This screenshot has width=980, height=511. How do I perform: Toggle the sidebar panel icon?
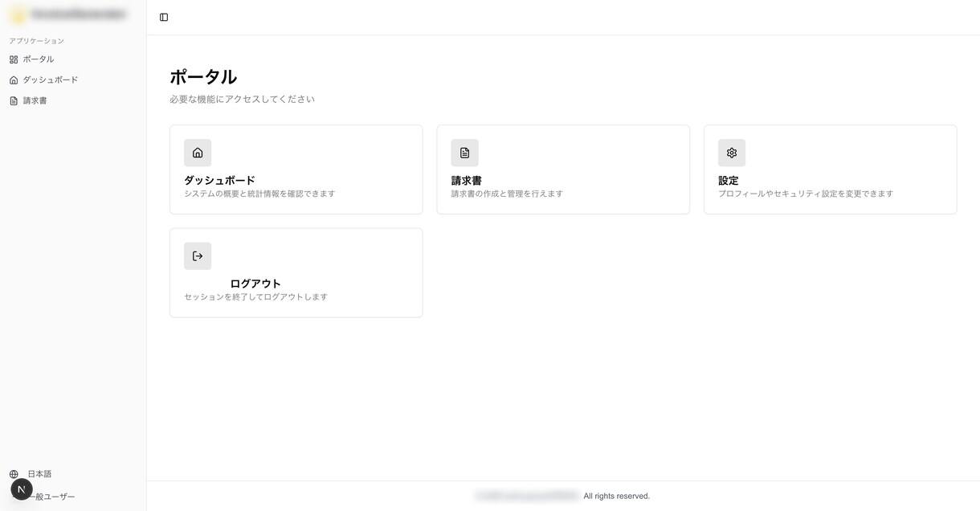[164, 17]
